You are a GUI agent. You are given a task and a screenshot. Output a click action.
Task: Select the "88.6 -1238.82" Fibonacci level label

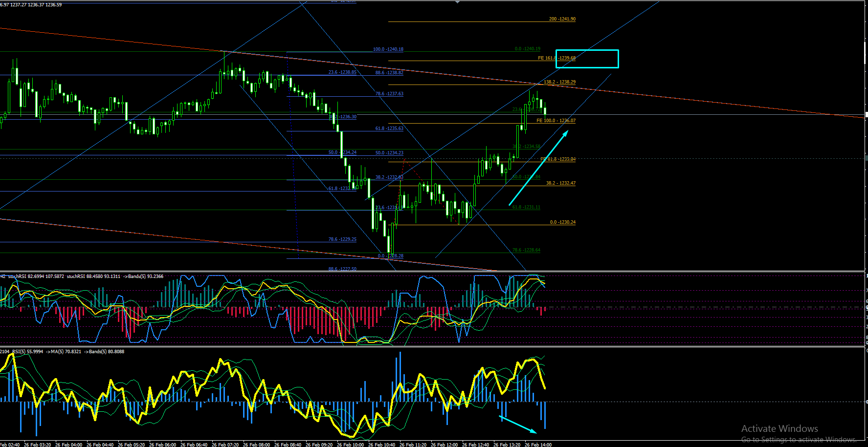389,73
